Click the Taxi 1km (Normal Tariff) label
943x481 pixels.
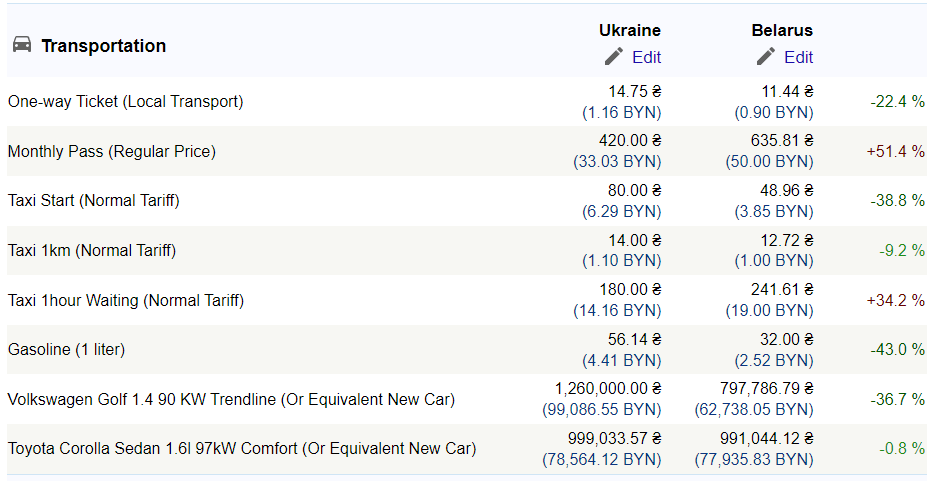92,251
